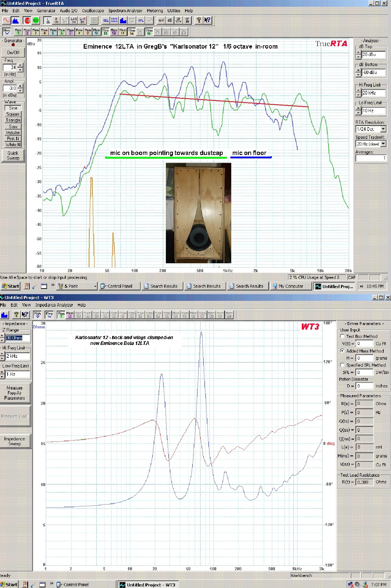391x588 pixels.
Task: Click TrueRTA context help pointer icon
Action: [208, 20]
